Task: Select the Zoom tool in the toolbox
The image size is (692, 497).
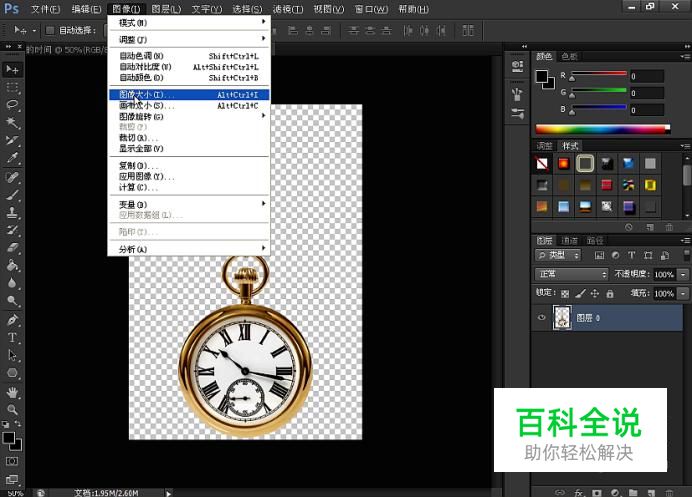Action: click(12, 410)
